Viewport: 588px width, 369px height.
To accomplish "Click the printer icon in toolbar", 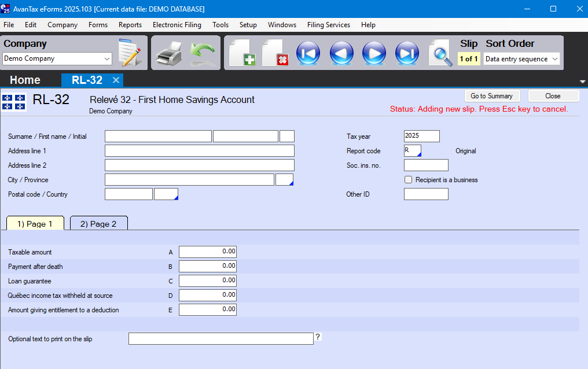I will [x=168, y=54].
